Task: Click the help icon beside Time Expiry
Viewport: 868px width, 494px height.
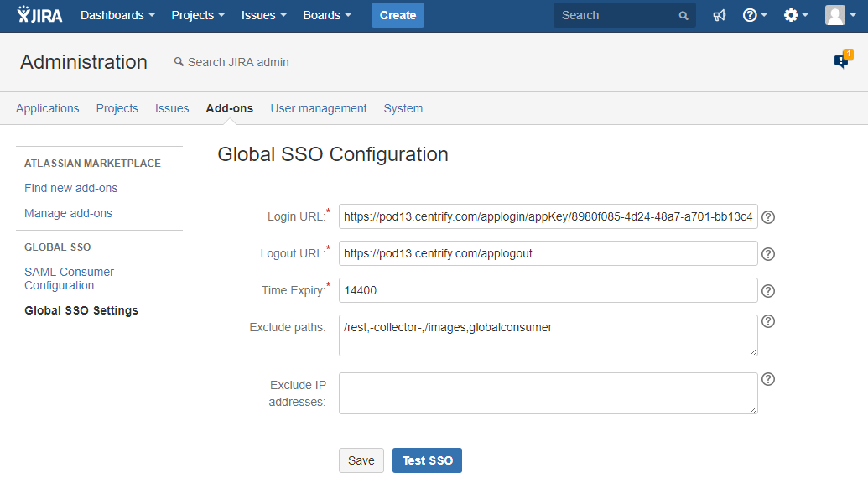Action: (x=767, y=291)
